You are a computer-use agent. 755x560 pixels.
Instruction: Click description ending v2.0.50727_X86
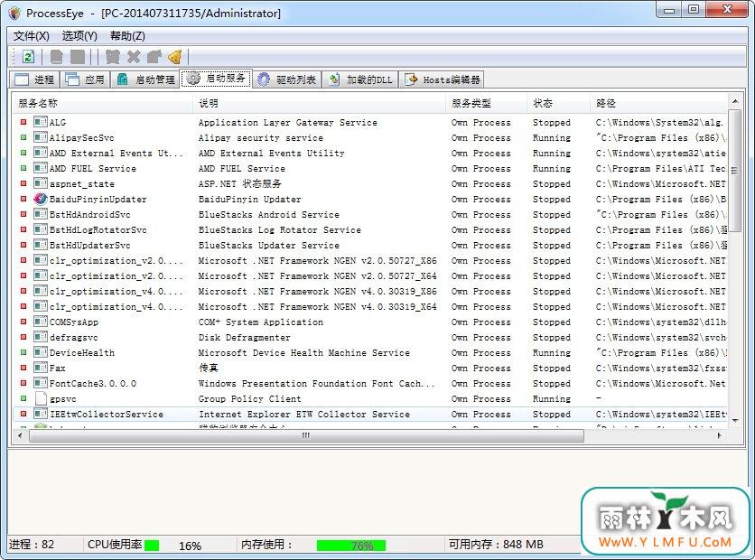[x=317, y=260]
